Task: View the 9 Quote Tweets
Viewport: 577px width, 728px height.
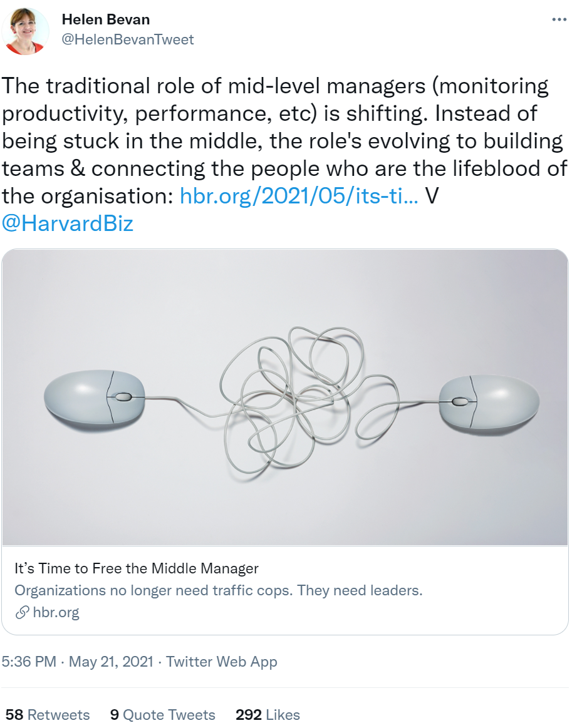Action: pos(162,715)
